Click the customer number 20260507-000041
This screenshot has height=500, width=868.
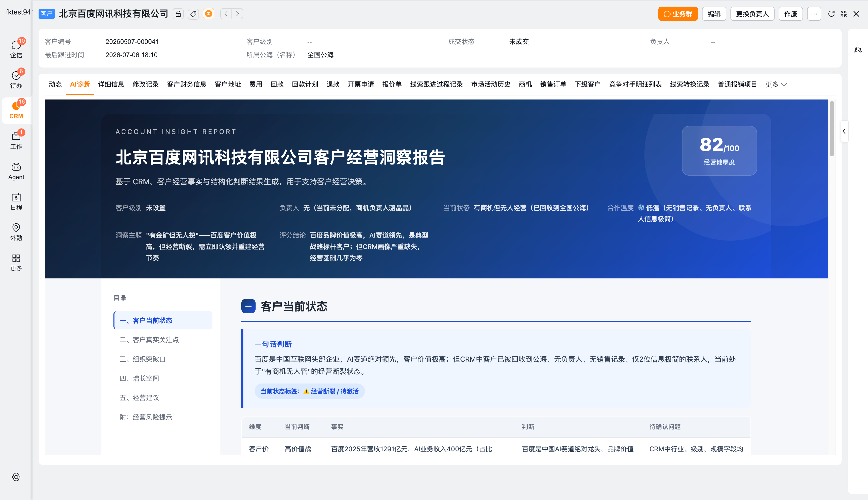[132, 42]
